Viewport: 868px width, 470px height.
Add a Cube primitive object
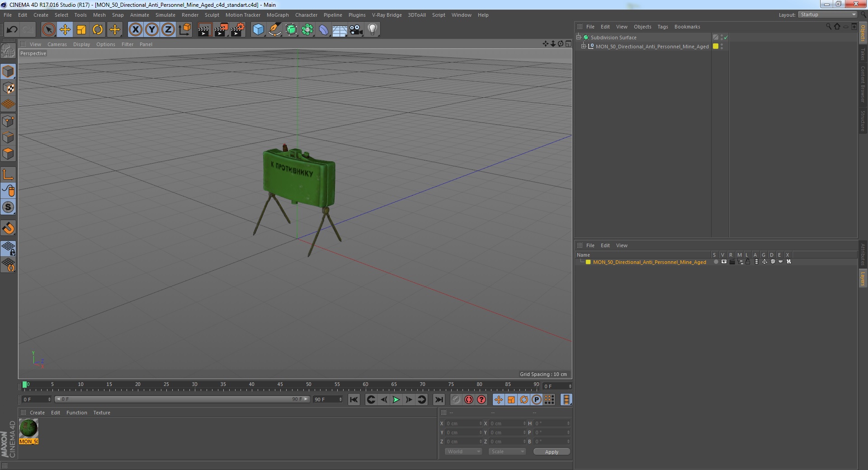pos(258,30)
